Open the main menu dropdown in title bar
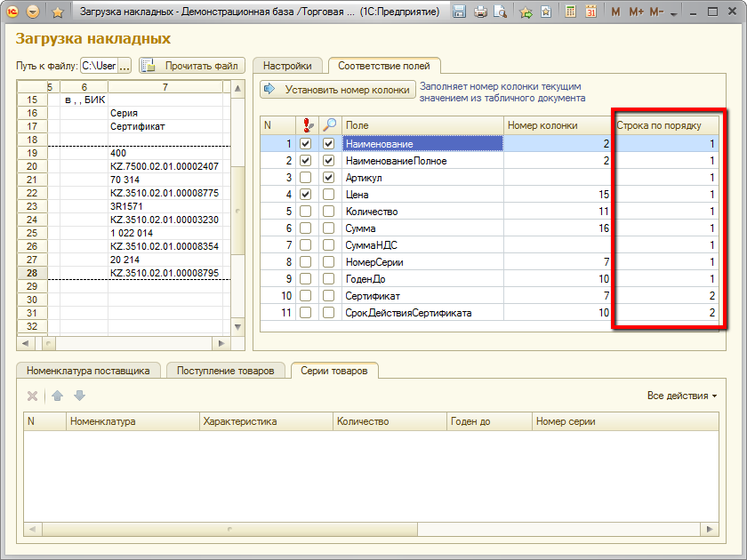The image size is (747, 560). pyautogui.click(x=34, y=12)
